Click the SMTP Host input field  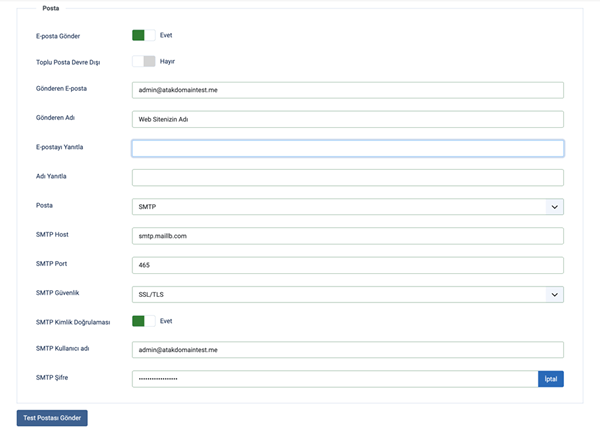pos(347,236)
